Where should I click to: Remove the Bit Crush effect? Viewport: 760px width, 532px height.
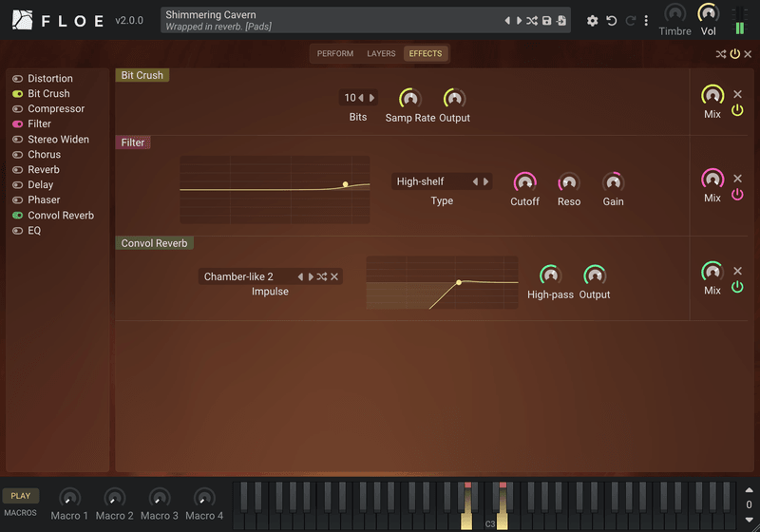[738, 94]
